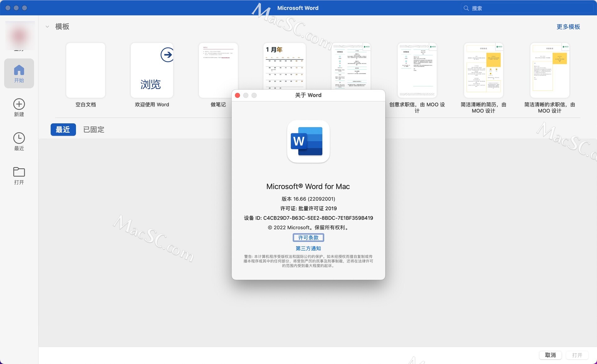Click the Word logo in About dialog
The height and width of the screenshot is (364, 597).
click(x=308, y=141)
